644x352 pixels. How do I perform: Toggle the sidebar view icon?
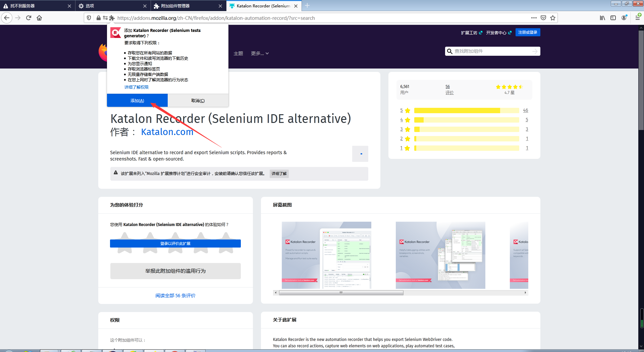[x=613, y=18]
